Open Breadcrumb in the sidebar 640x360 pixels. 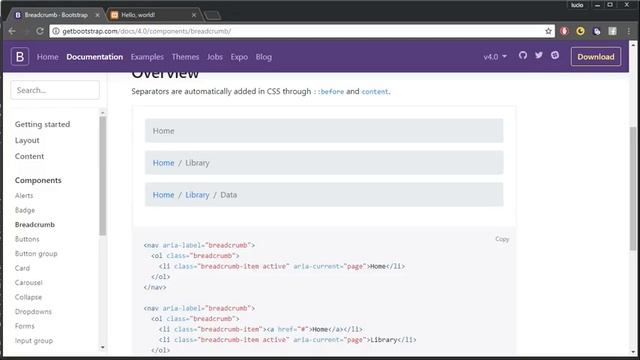tap(35, 224)
